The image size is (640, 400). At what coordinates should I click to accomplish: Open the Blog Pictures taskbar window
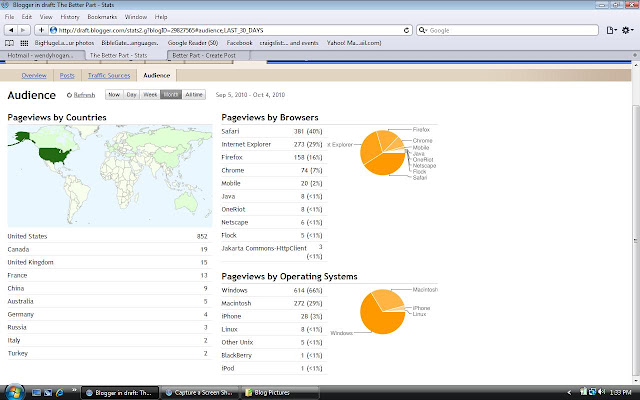pyautogui.click(x=279, y=393)
